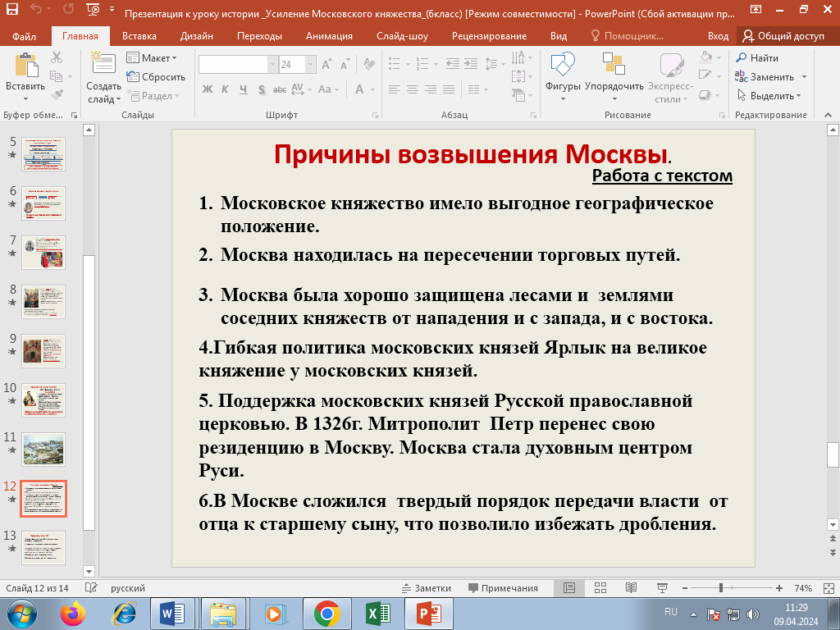Switch to the Вставка tab

click(139, 36)
